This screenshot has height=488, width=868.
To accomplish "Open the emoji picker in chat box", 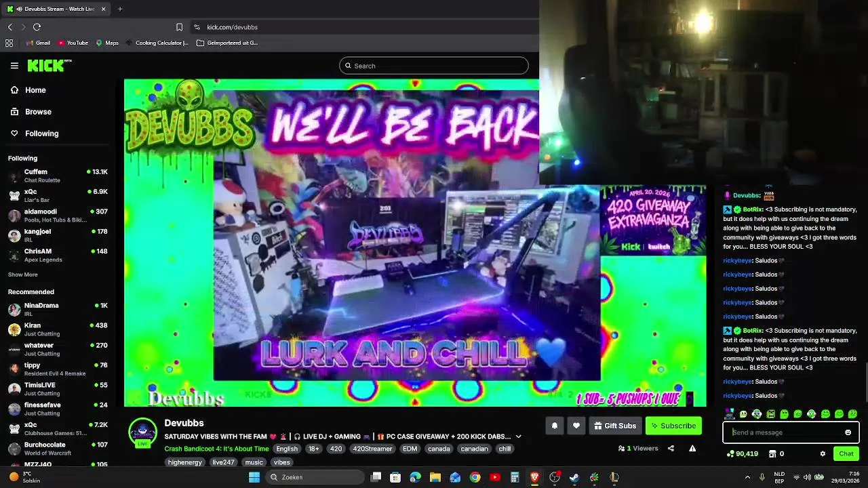I will (x=848, y=432).
